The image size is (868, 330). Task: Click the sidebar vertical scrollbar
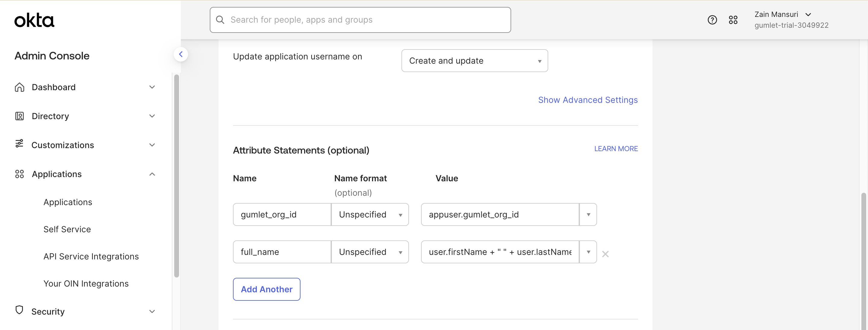(x=176, y=176)
